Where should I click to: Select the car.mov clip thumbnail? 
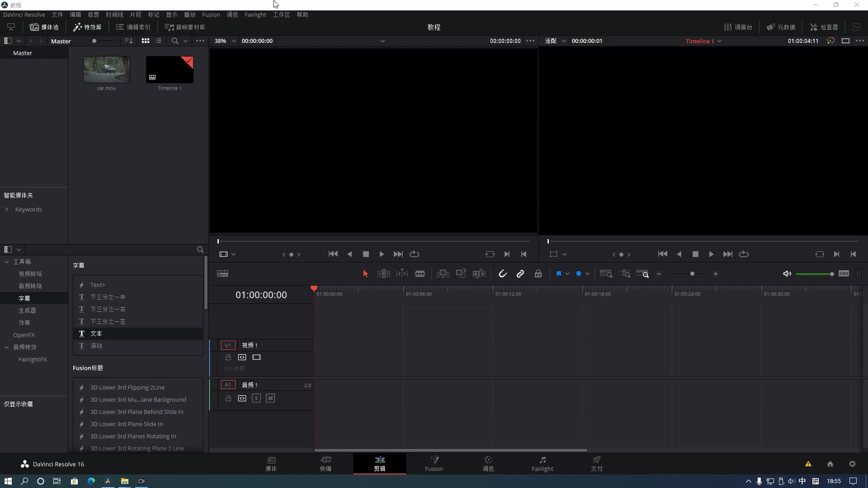click(x=106, y=70)
